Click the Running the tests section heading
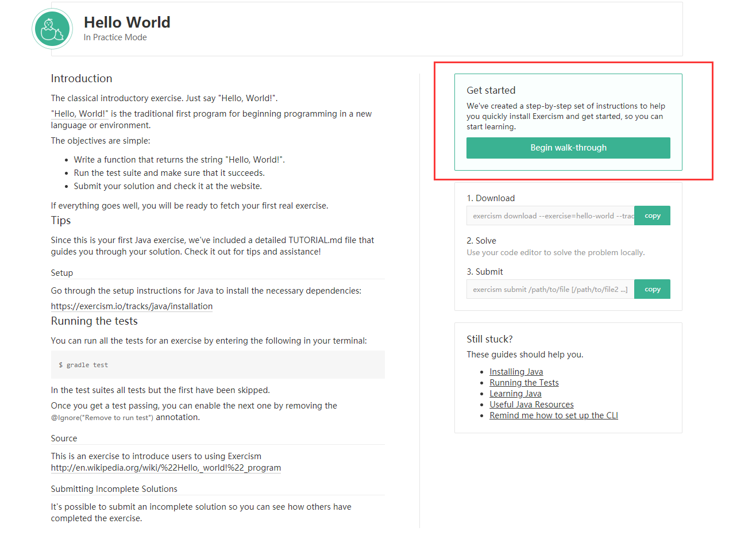The width and height of the screenshot is (756, 535). [94, 321]
